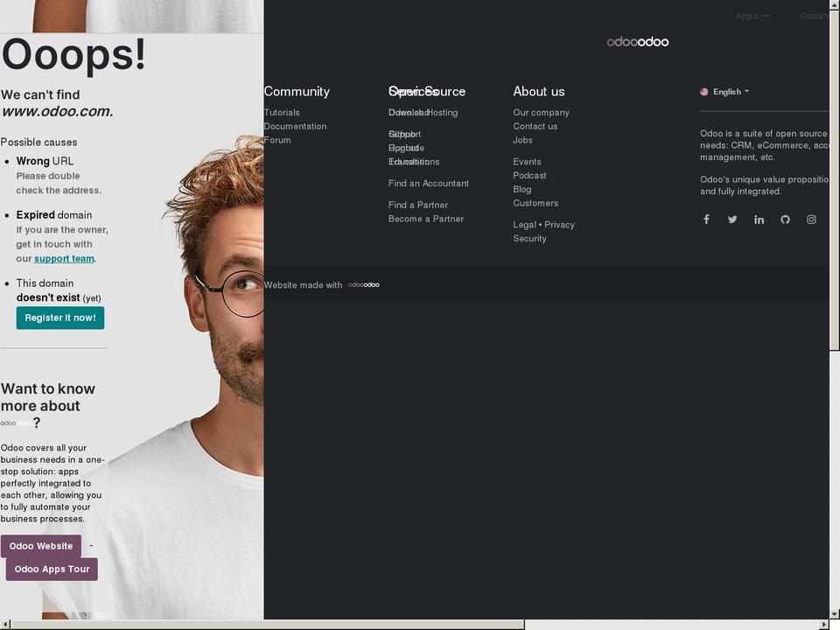Screen dimensions: 840x630
Task: Open the Blog link
Action: click(x=522, y=189)
